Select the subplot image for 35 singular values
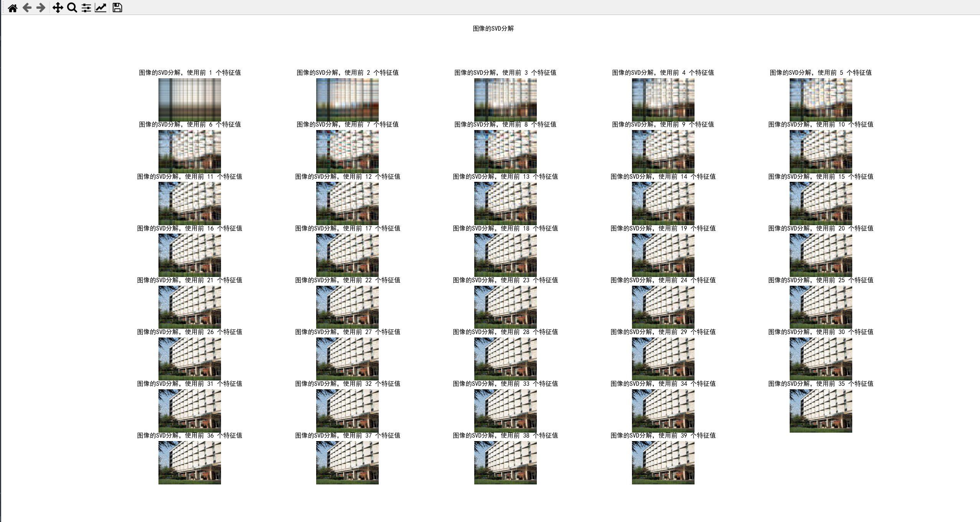The height and width of the screenshot is (522, 980). coord(820,411)
